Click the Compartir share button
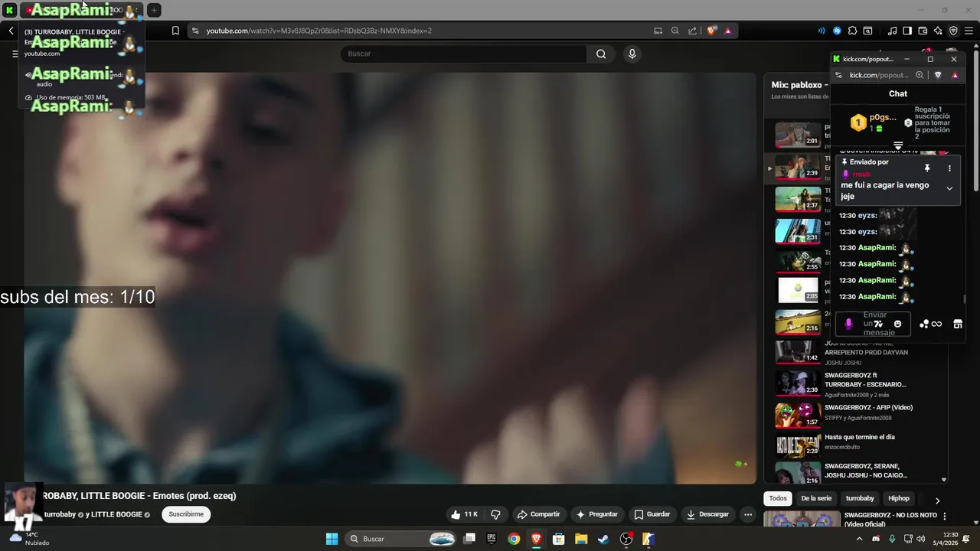 pos(538,514)
